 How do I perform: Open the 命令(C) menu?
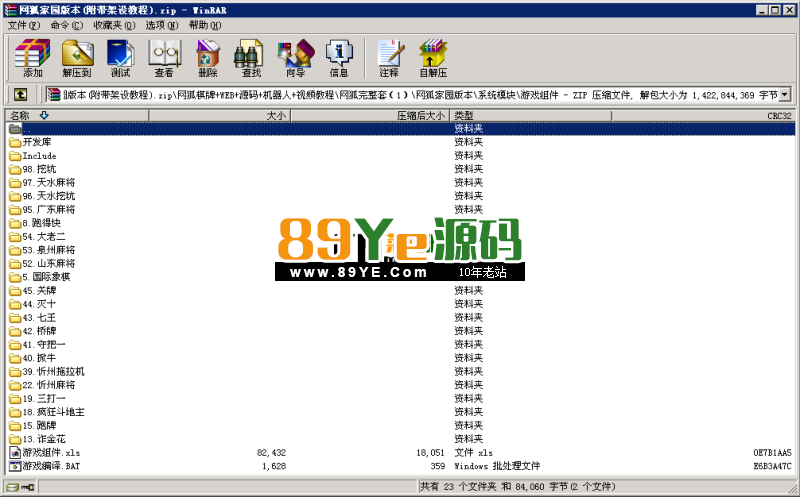tap(66, 25)
